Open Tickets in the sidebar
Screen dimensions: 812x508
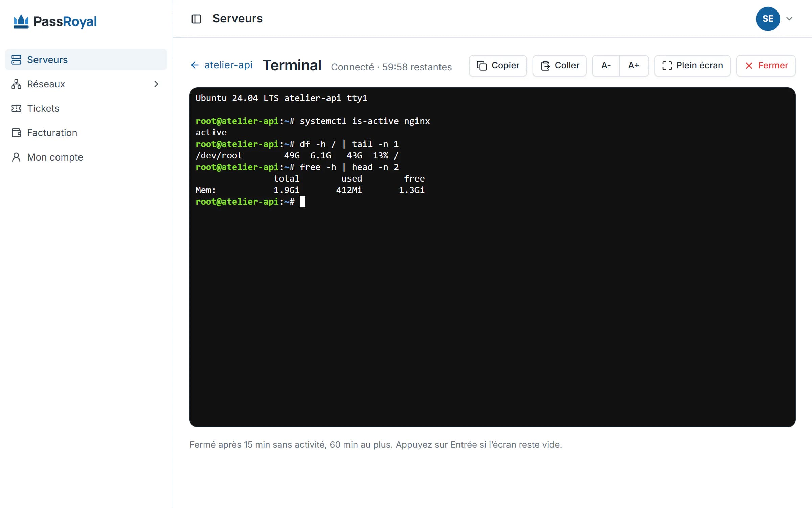coord(86,108)
